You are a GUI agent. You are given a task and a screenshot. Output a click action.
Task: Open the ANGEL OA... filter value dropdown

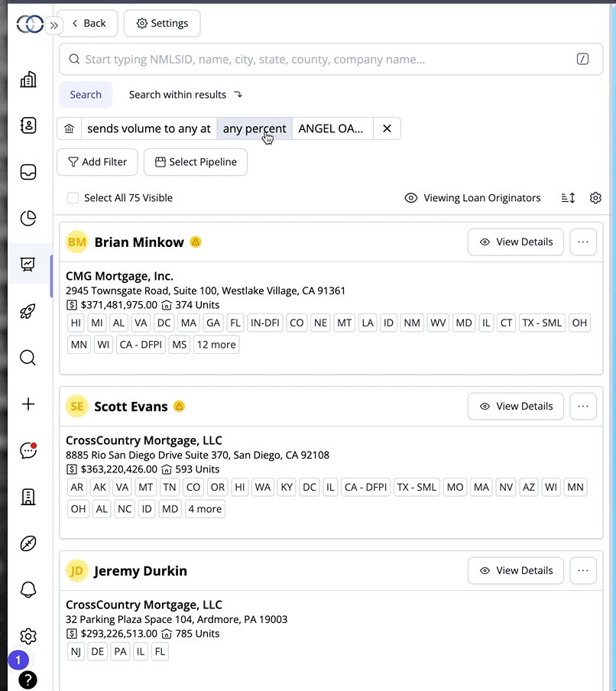pyautogui.click(x=332, y=128)
